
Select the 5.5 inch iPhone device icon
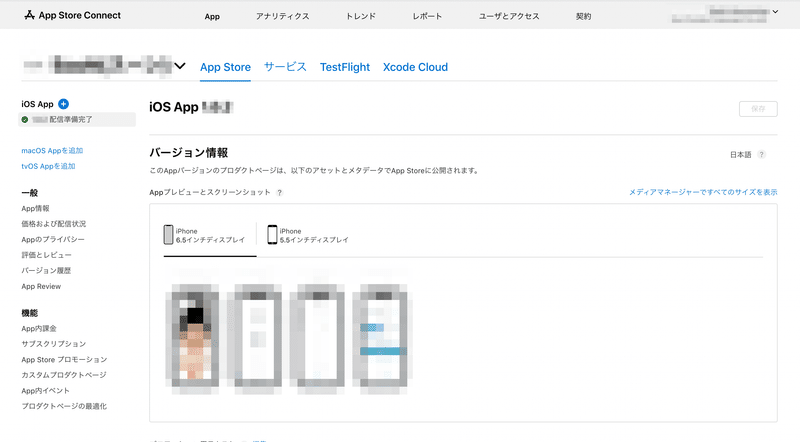coord(272,235)
